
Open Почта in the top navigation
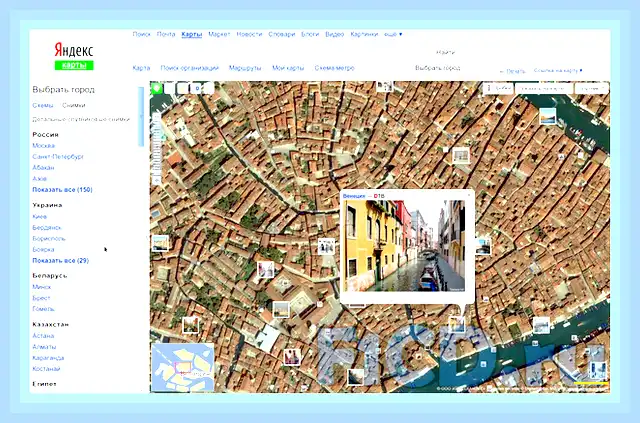[x=166, y=34]
